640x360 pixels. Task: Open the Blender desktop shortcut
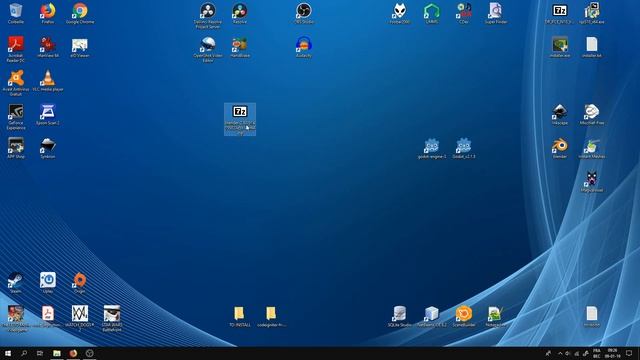(x=560, y=148)
